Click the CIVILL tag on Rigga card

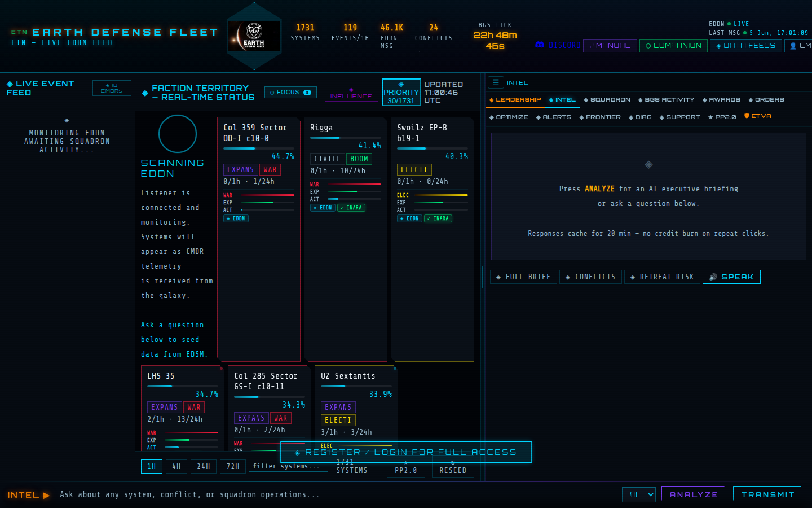[x=328, y=159]
